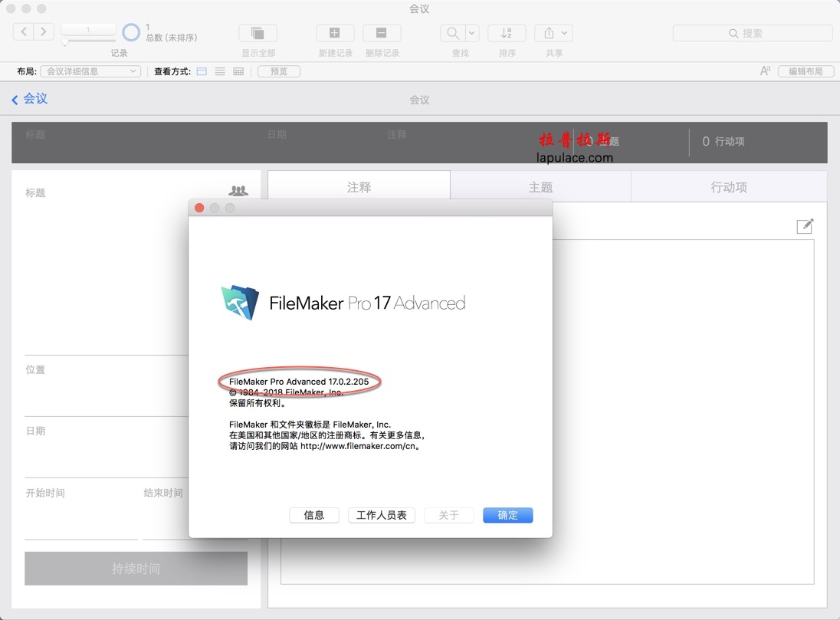Go back via the 会议 link

(x=30, y=99)
